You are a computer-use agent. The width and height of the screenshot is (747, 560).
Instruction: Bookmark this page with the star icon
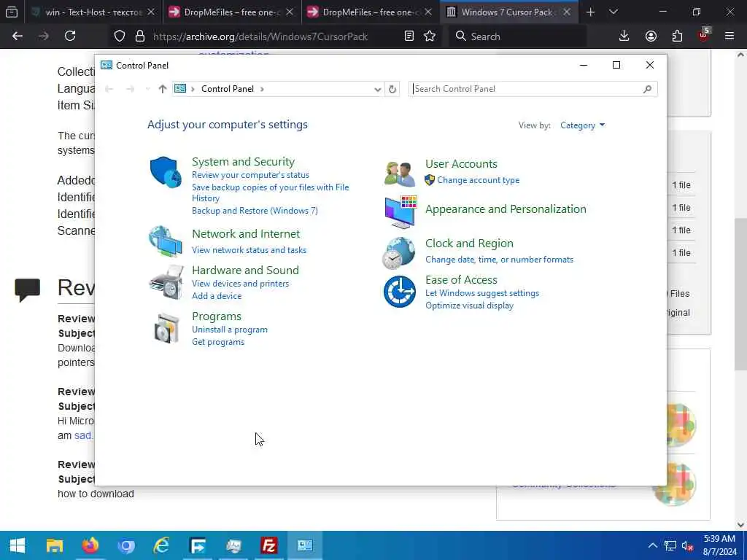[x=430, y=36]
